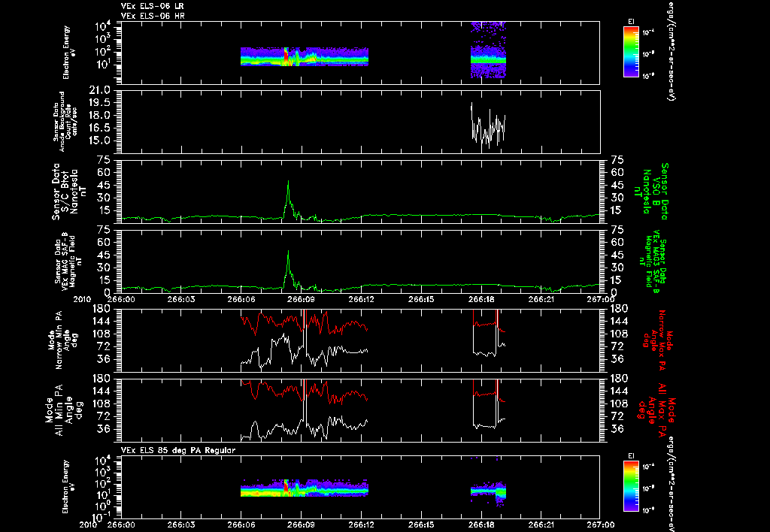Click "266:18" on the bottom time axis

pos(482,524)
